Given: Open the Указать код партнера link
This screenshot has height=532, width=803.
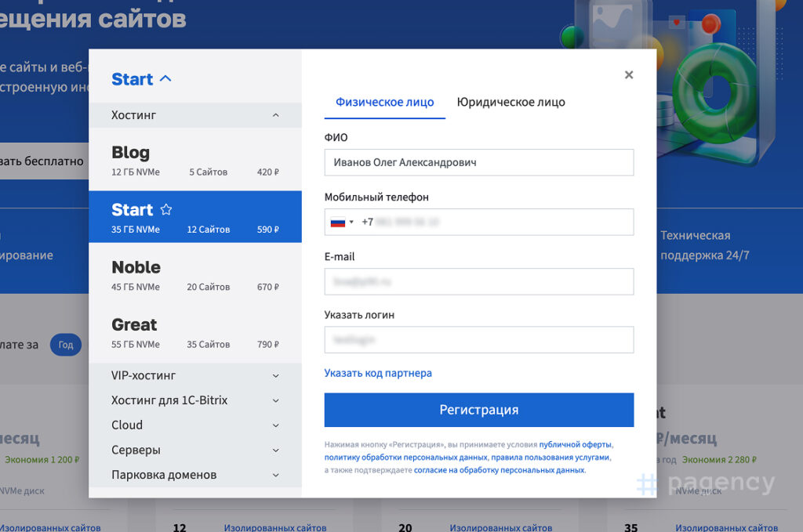Looking at the screenshot, I should pyautogui.click(x=378, y=373).
